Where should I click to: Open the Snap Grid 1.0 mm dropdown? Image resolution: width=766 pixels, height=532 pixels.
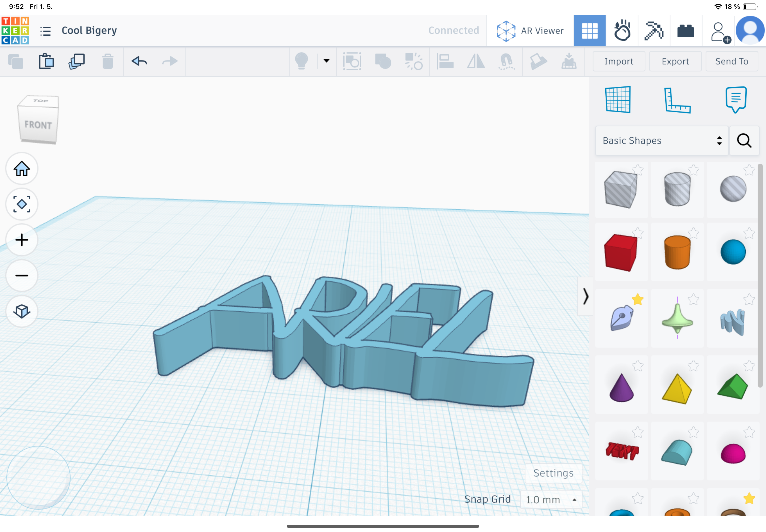point(551,500)
